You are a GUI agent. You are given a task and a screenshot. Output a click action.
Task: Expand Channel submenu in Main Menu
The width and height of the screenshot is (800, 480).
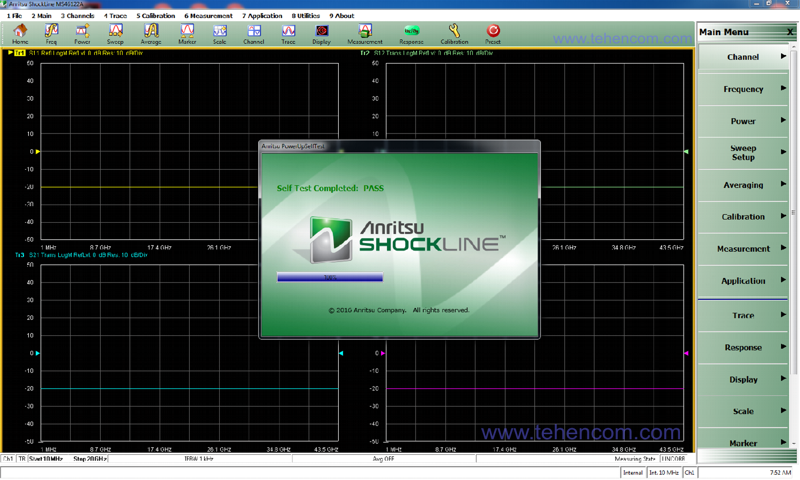[x=743, y=57]
